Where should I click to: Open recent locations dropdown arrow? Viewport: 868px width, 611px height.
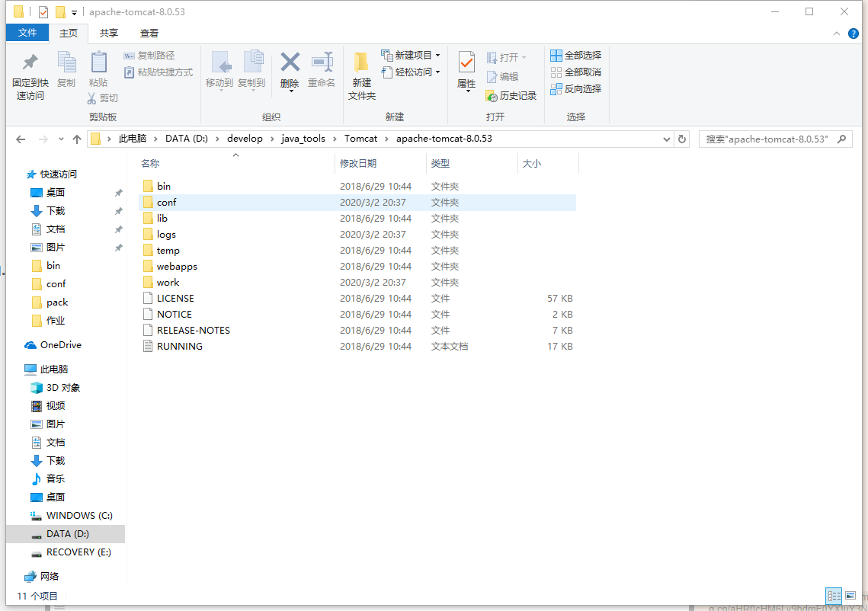61,139
